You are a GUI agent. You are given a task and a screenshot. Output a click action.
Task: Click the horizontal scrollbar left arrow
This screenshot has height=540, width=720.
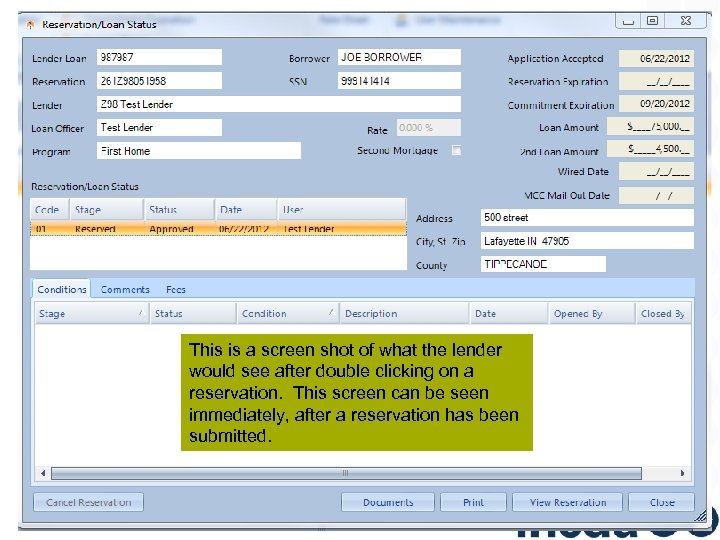[43, 473]
